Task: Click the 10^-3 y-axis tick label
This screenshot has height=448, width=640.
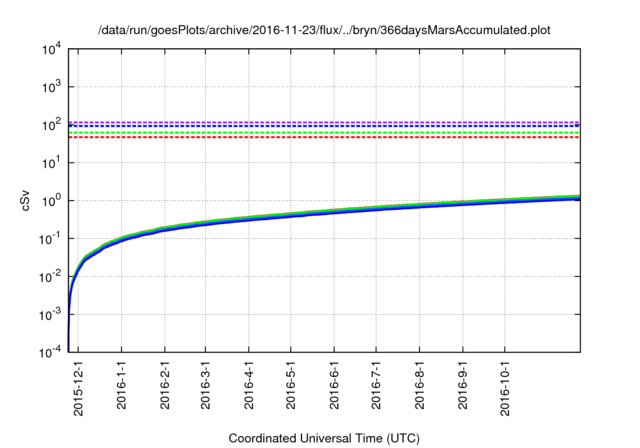Action: pyautogui.click(x=50, y=314)
